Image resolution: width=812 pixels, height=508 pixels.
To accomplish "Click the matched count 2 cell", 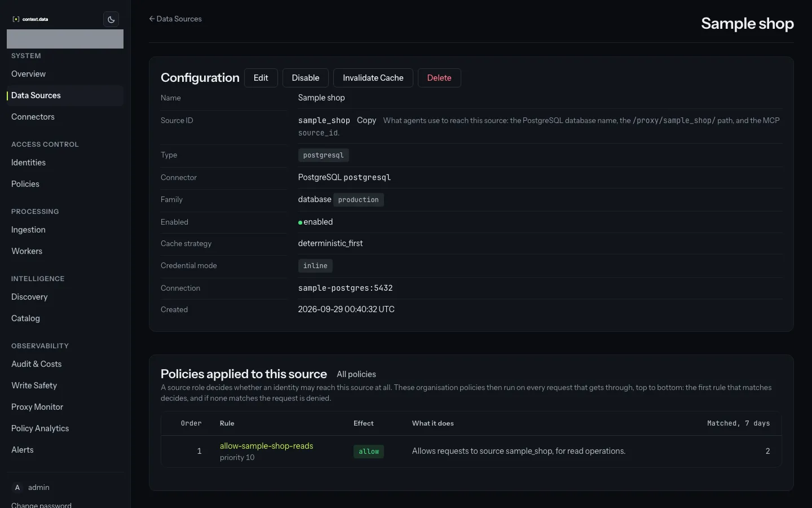I will pos(767,451).
